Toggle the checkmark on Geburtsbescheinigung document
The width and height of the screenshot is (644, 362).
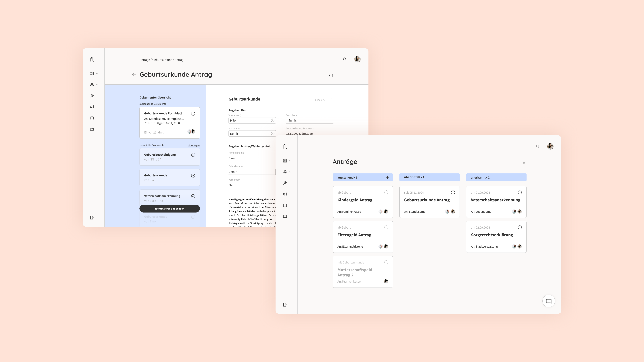[x=193, y=155]
